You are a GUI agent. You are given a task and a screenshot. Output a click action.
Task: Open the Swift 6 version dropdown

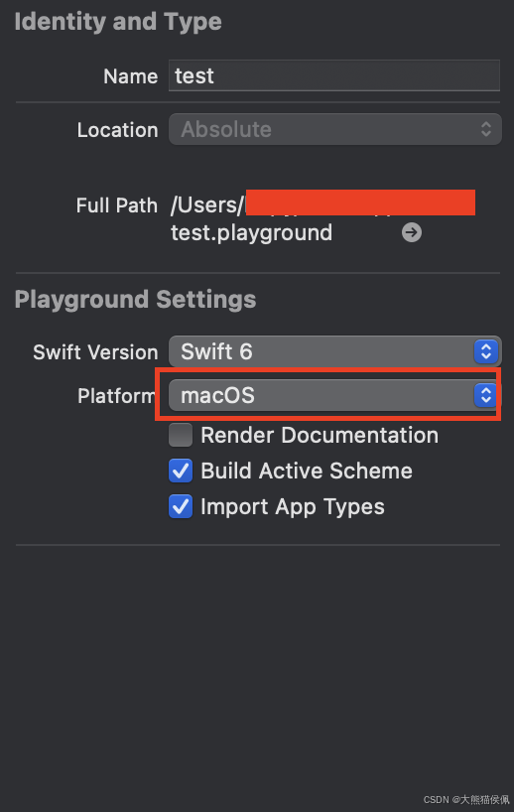click(x=335, y=351)
